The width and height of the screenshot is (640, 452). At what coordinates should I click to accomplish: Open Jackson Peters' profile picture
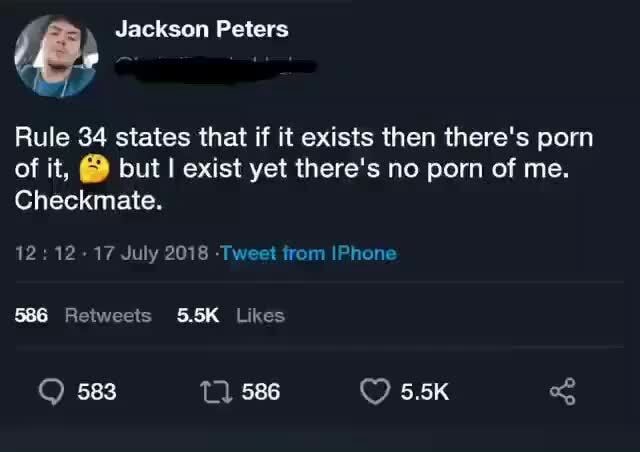pyautogui.click(x=56, y=56)
